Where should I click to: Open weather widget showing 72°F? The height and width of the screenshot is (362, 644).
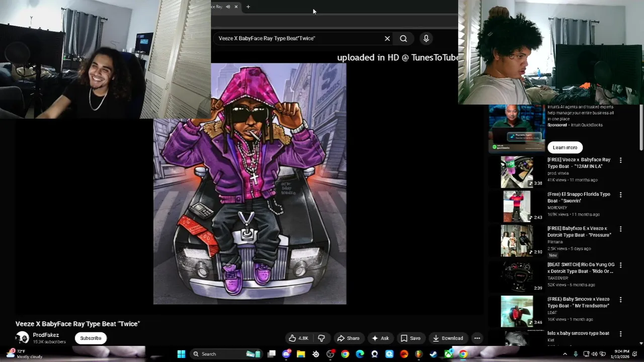[24, 354]
